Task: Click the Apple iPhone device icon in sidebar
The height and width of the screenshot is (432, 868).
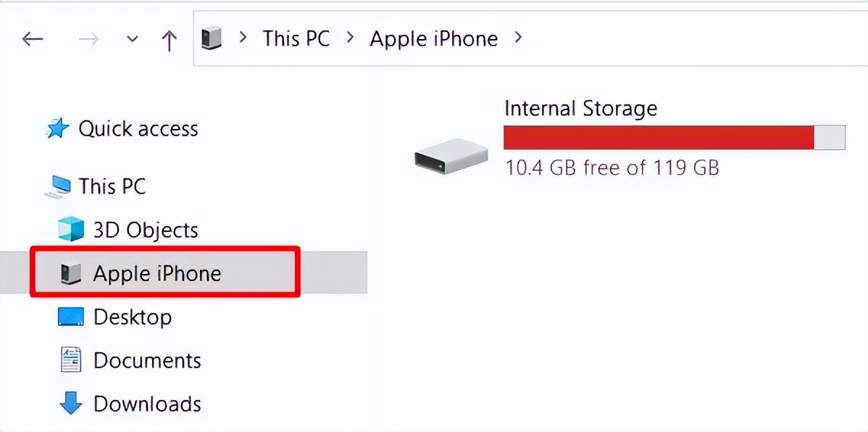Action: [x=69, y=273]
